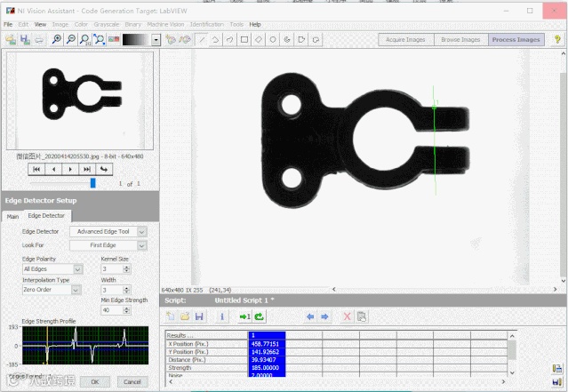
Task: Open a script folder icon
Action: click(185, 316)
